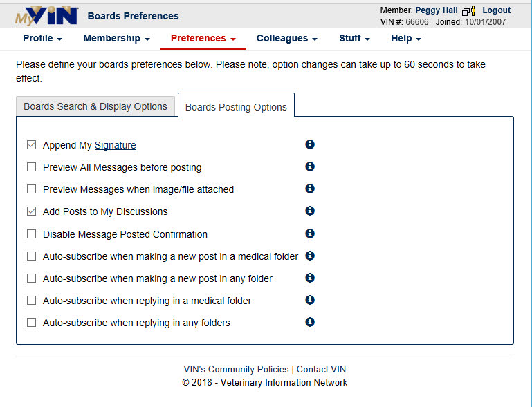Screen dimensions: 532x407
Task: Show info for Disable Message Posted Confirmation
Action: (310, 234)
